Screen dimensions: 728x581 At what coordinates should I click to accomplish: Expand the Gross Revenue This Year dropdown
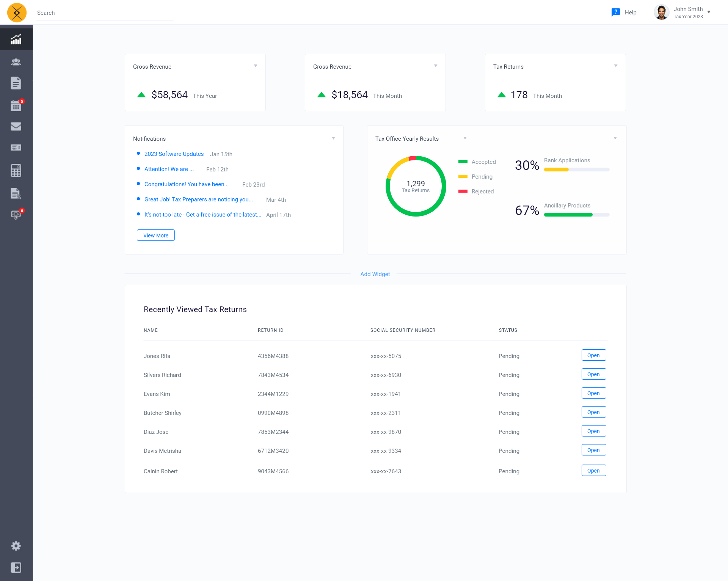point(256,65)
